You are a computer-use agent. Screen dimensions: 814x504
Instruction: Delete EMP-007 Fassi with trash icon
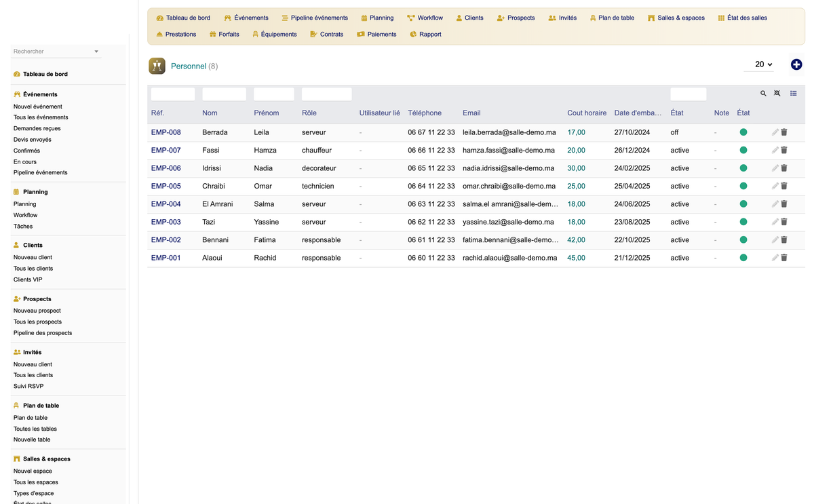(x=784, y=150)
